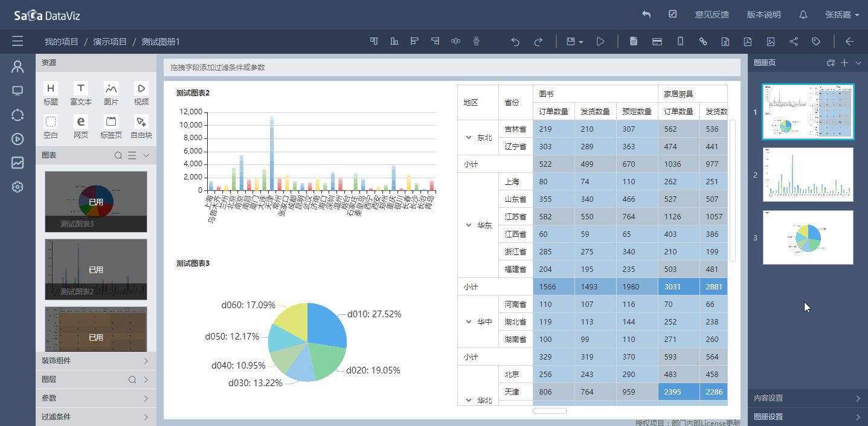Click the save icon
This screenshot has width=868, height=426.
(570, 41)
